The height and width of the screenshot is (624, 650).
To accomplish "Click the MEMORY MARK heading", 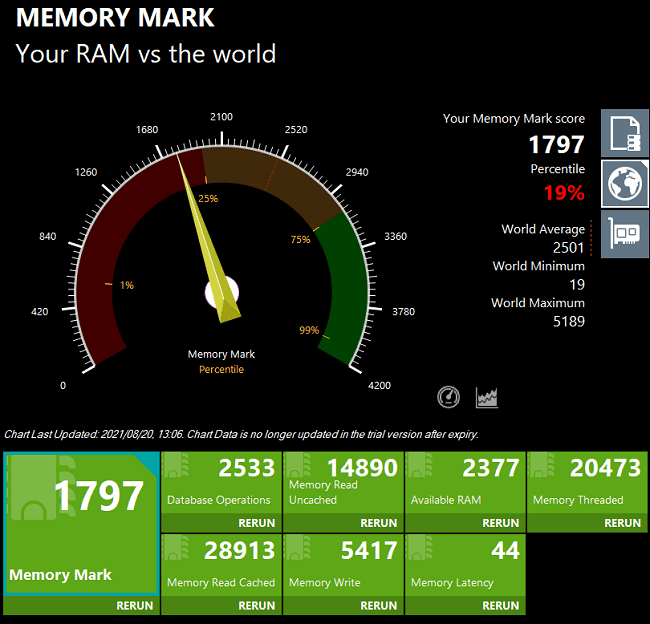I will (x=115, y=17).
